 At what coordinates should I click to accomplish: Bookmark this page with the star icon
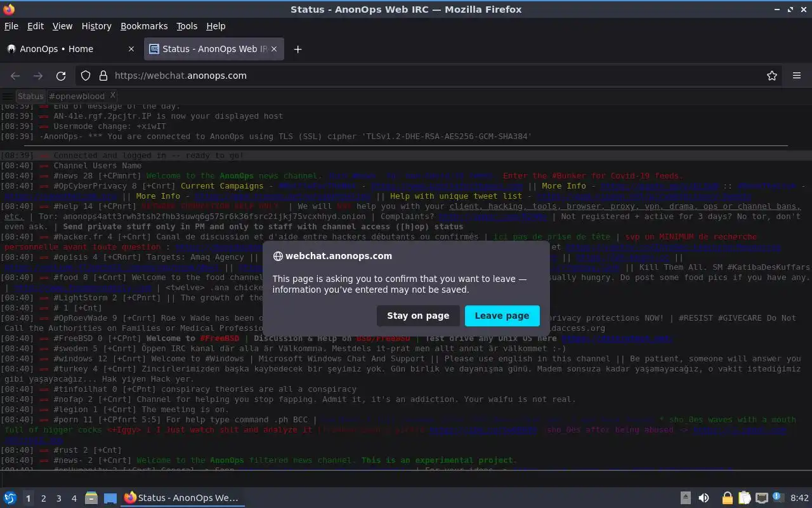click(x=772, y=76)
